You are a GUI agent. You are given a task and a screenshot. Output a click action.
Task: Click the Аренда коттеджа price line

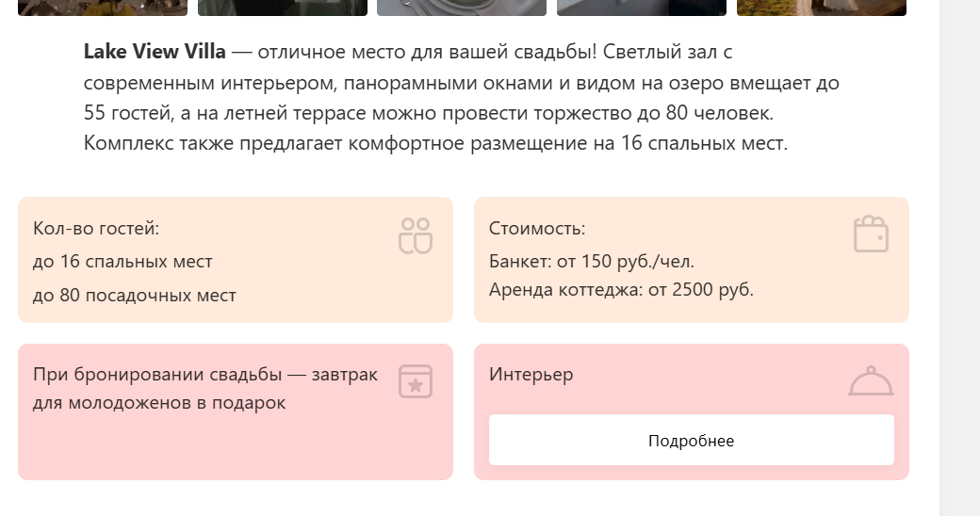coord(621,290)
